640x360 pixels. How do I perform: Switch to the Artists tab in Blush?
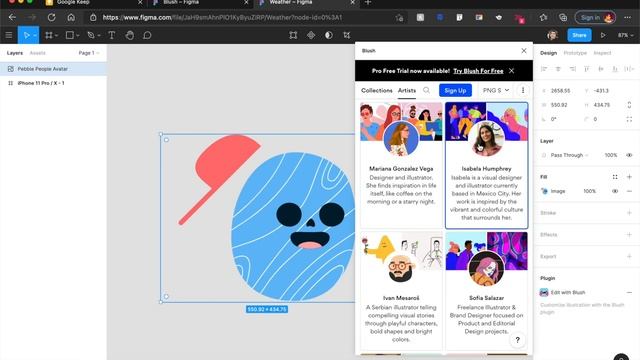(407, 90)
